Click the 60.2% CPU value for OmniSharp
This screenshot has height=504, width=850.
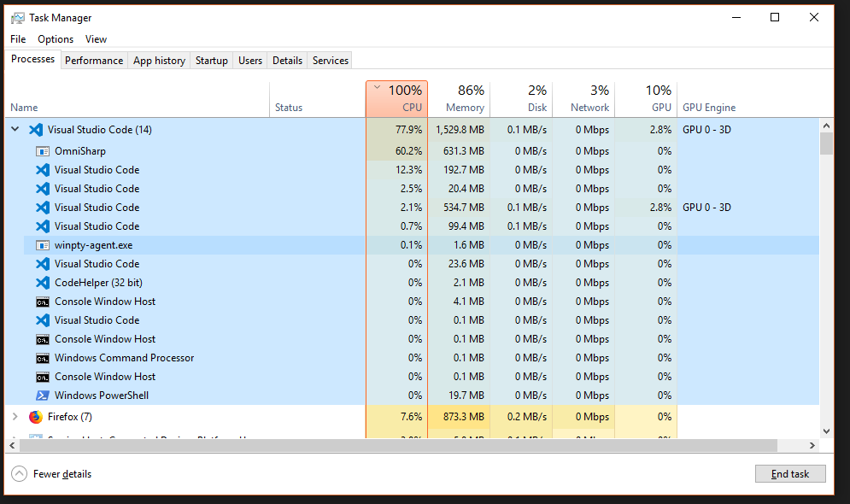pyautogui.click(x=408, y=151)
